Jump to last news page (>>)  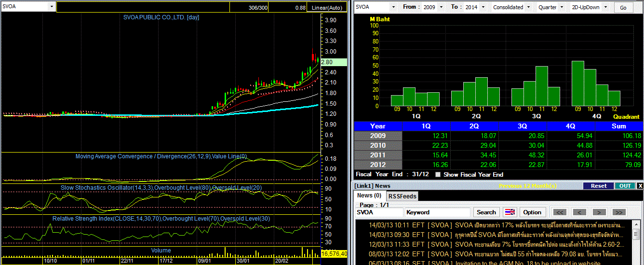click(x=619, y=212)
